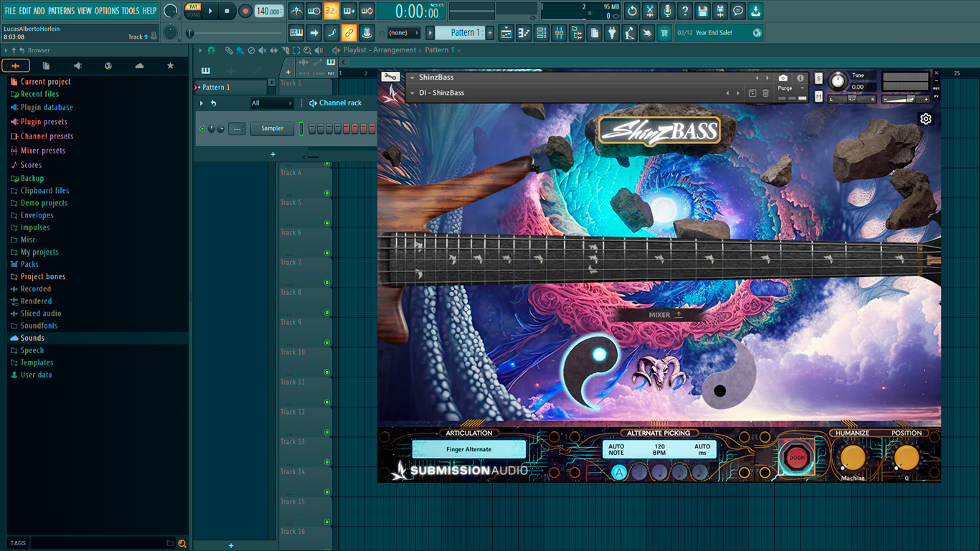Image resolution: width=980 pixels, height=551 pixels.
Task: Open the PATTERNS menu
Action: pos(61,11)
